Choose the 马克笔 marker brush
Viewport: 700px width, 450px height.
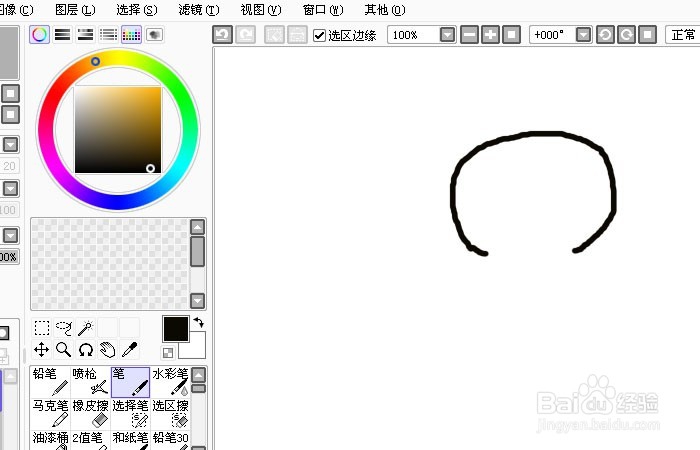click(x=50, y=413)
